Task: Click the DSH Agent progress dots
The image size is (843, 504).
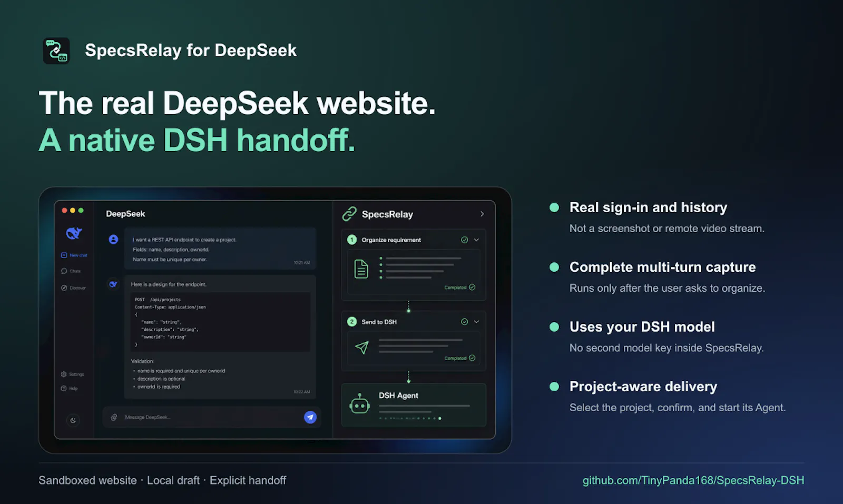Action: (x=410, y=419)
